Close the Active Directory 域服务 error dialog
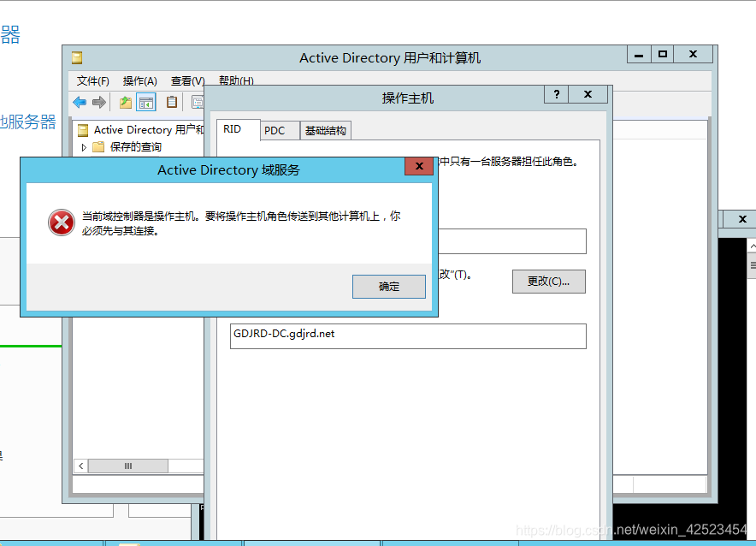The image size is (756, 546). (419, 166)
